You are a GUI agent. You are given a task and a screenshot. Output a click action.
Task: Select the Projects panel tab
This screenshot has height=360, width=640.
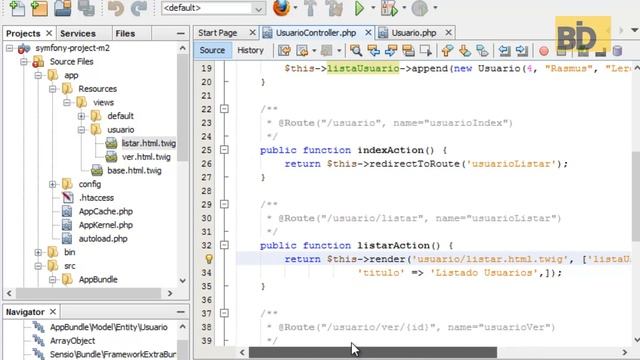pyautogui.click(x=23, y=33)
